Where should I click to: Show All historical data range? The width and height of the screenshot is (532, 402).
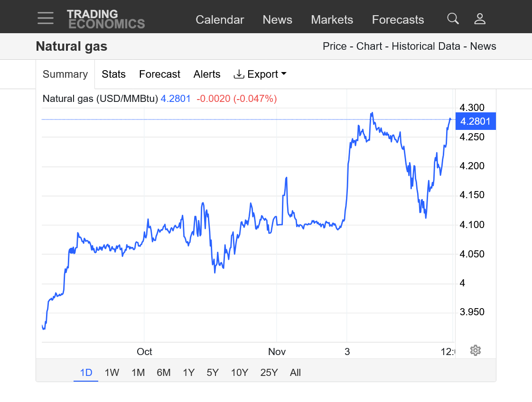[295, 373]
